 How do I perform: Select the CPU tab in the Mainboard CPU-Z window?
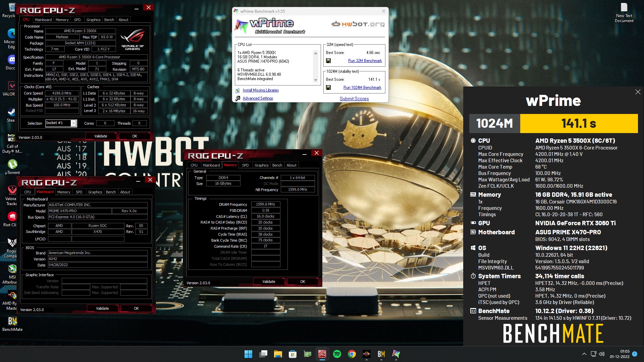tap(28, 192)
